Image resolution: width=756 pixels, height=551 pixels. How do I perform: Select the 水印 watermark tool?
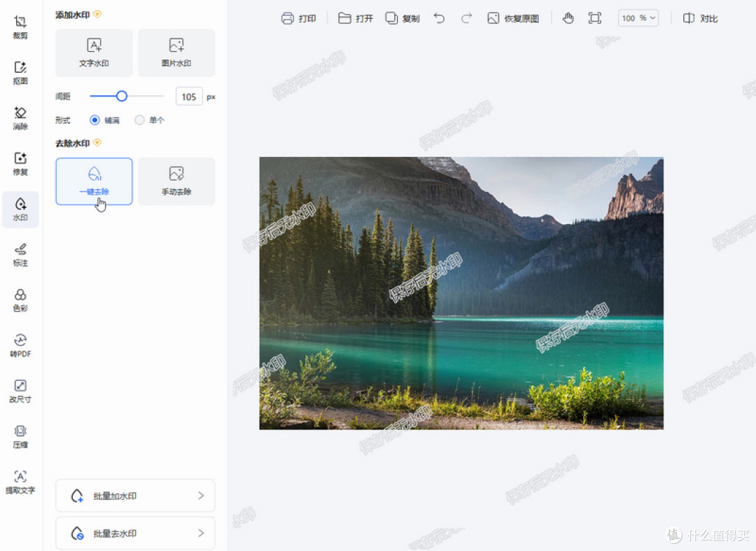[20, 209]
